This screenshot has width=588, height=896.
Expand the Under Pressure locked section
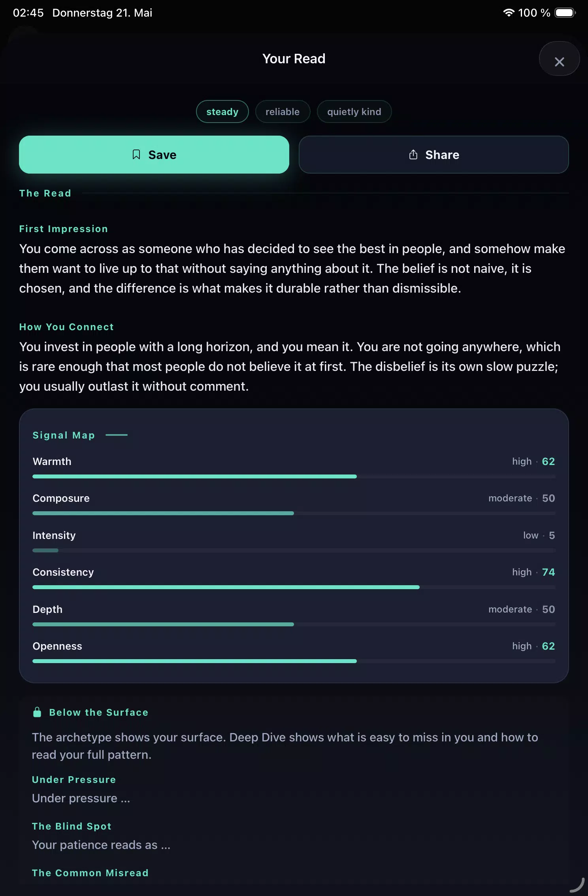point(74,779)
